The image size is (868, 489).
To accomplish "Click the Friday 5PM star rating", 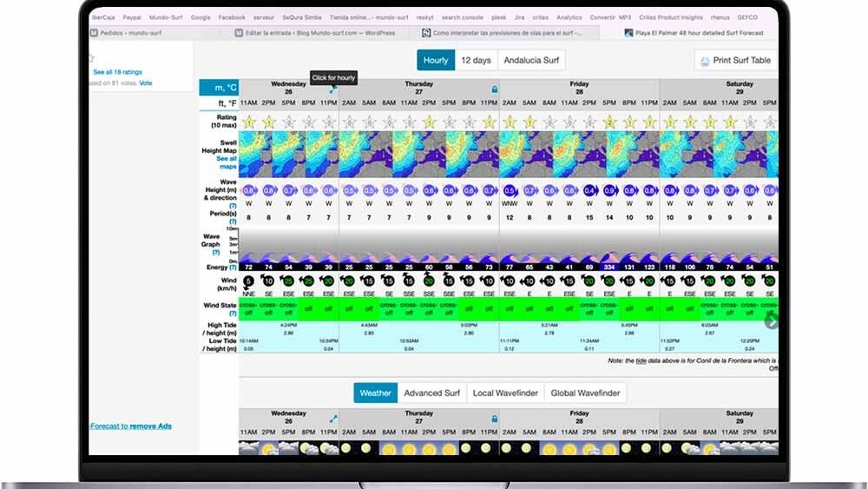I will [609, 122].
